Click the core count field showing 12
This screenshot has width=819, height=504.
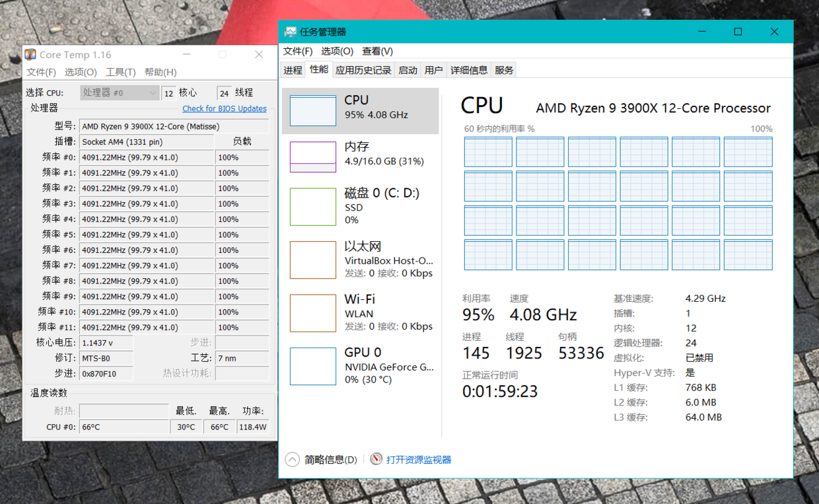pos(168,93)
